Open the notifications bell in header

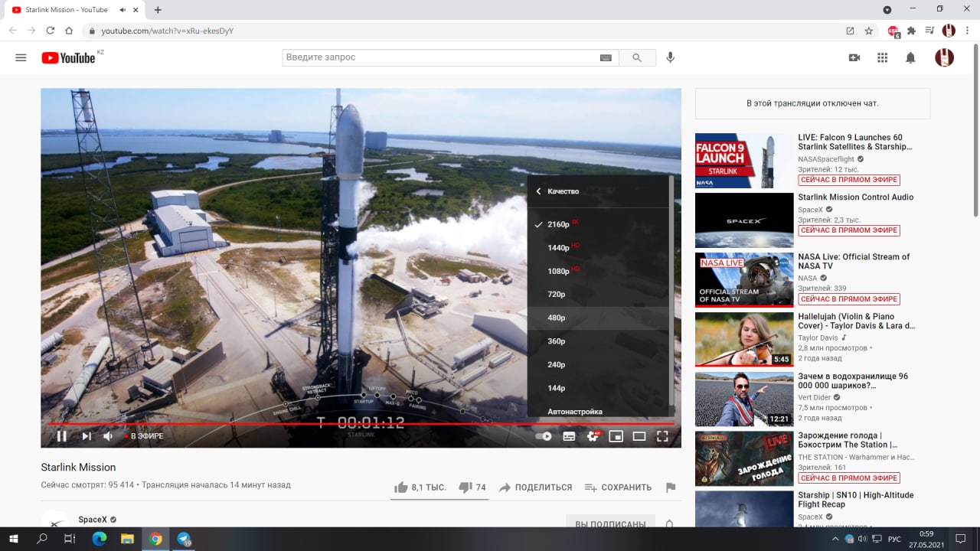910,57
